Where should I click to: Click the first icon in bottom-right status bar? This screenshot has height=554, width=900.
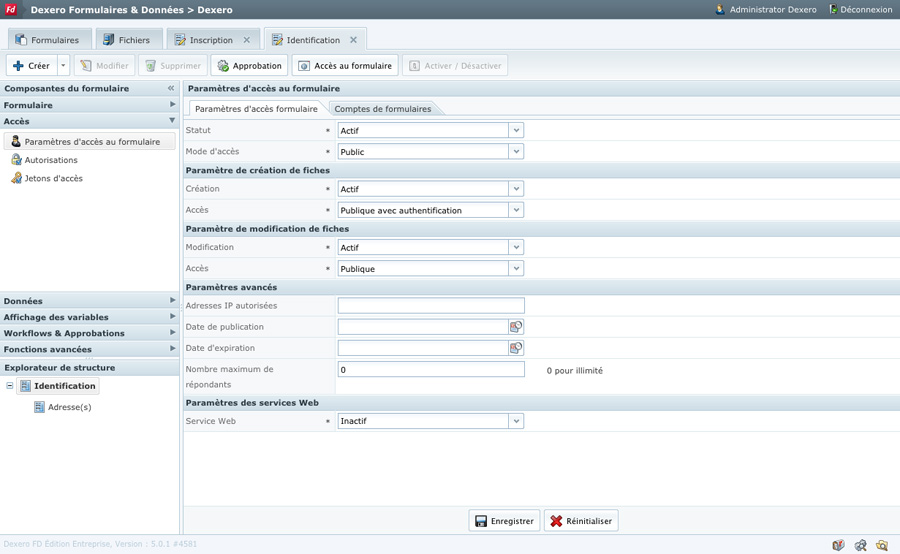coord(838,545)
